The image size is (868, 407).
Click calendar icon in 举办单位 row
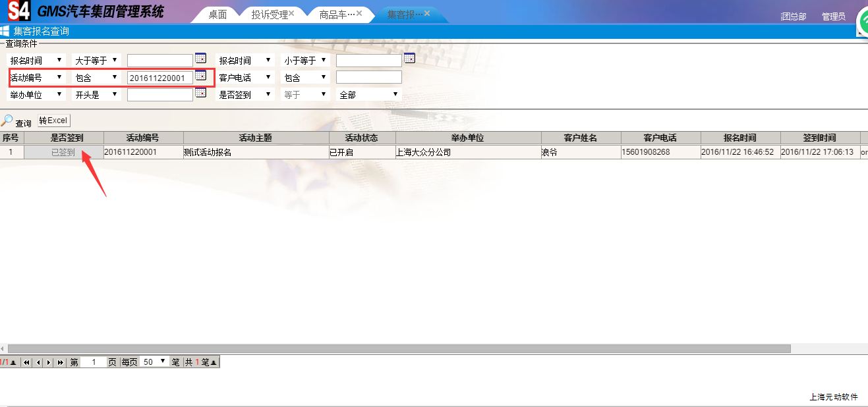201,93
